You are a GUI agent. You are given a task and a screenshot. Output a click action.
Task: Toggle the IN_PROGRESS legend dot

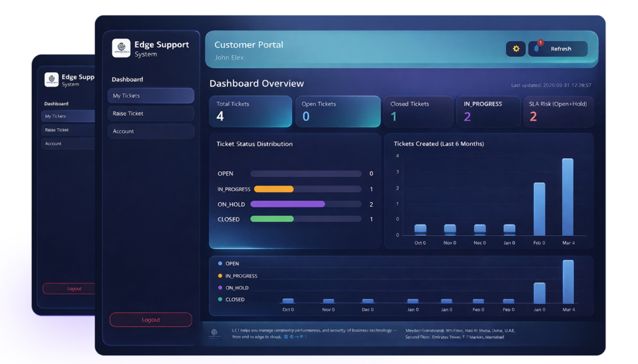220,276
